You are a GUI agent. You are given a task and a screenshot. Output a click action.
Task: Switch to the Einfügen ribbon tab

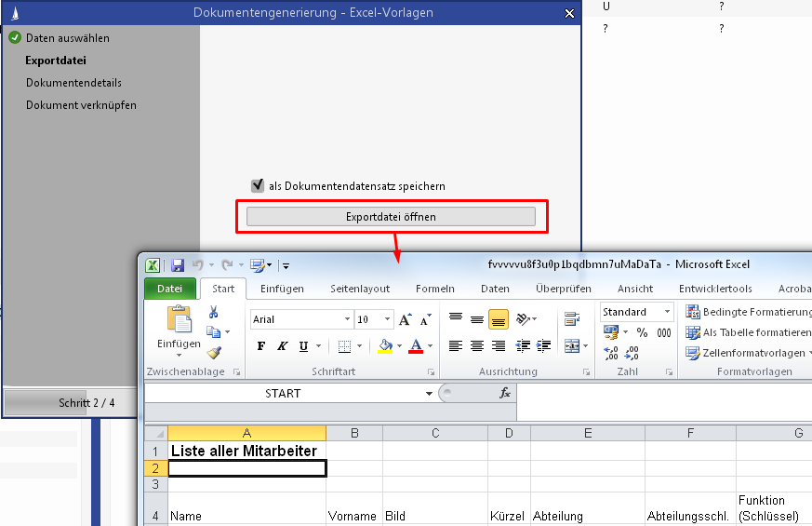coord(282,289)
